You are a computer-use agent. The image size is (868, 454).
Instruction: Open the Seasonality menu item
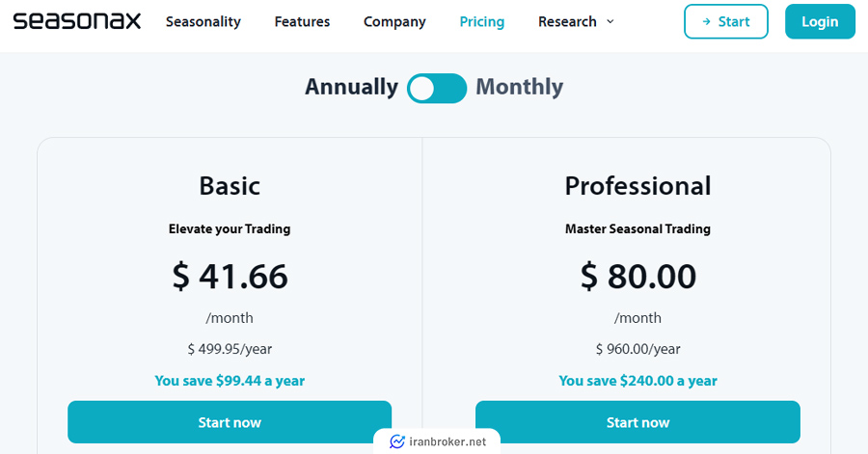(x=203, y=21)
